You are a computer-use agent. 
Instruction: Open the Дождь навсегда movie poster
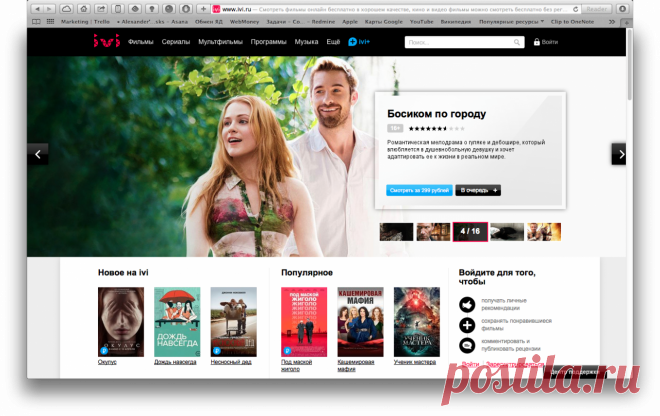click(x=177, y=322)
